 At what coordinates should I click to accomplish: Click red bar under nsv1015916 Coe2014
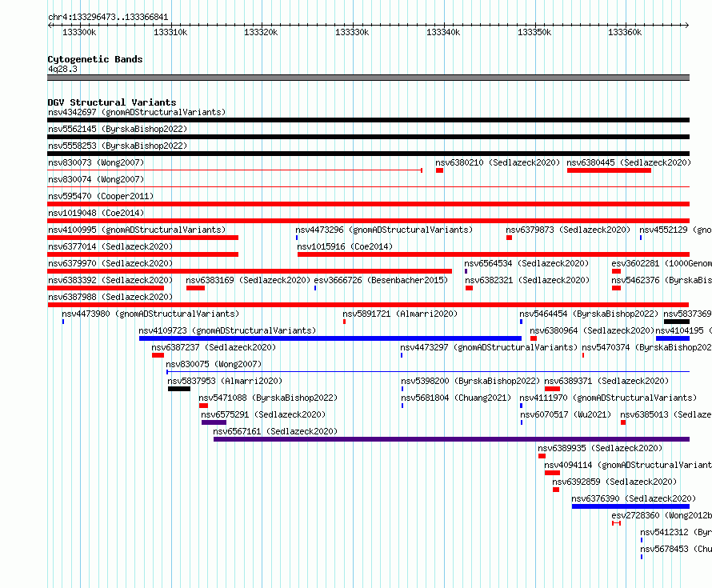click(x=494, y=254)
